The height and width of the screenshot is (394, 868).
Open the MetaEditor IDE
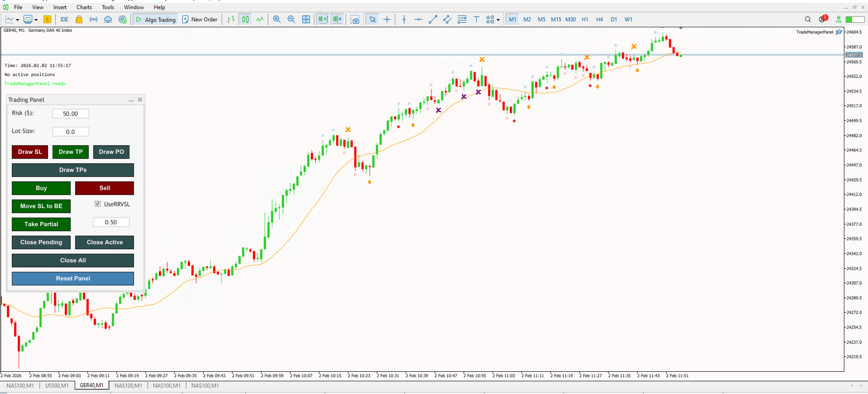coord(64,19)
